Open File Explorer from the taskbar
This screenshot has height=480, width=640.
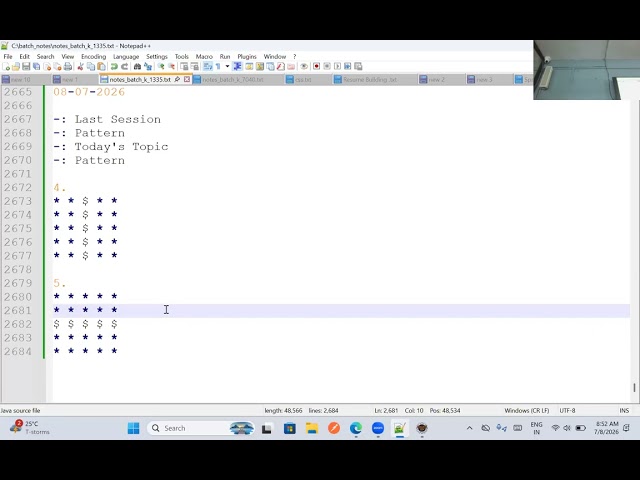[x=312, y=428]
